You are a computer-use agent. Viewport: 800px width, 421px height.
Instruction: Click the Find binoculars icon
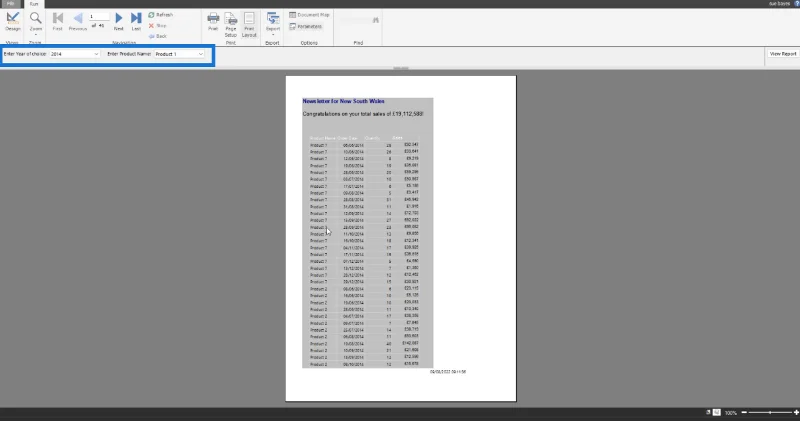pos(376,20)
